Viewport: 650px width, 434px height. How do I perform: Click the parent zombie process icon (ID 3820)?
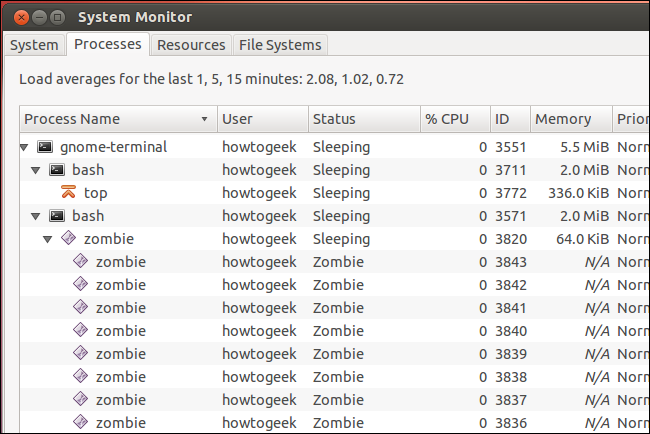point(69,239)
